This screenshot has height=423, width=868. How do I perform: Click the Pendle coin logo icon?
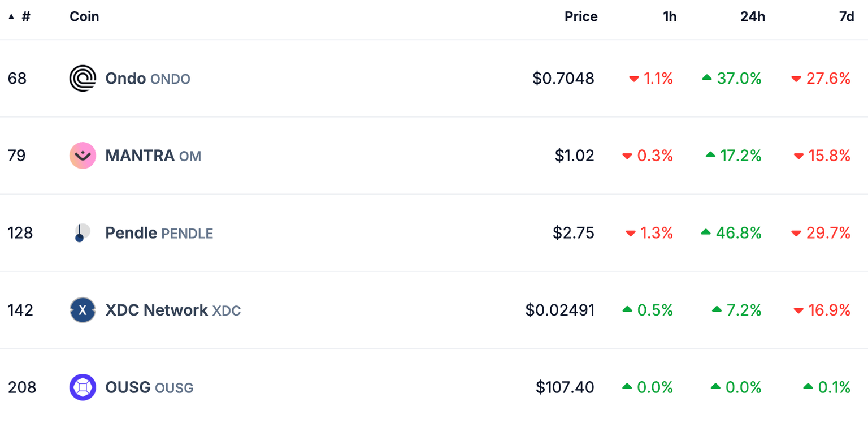(83, 233)
